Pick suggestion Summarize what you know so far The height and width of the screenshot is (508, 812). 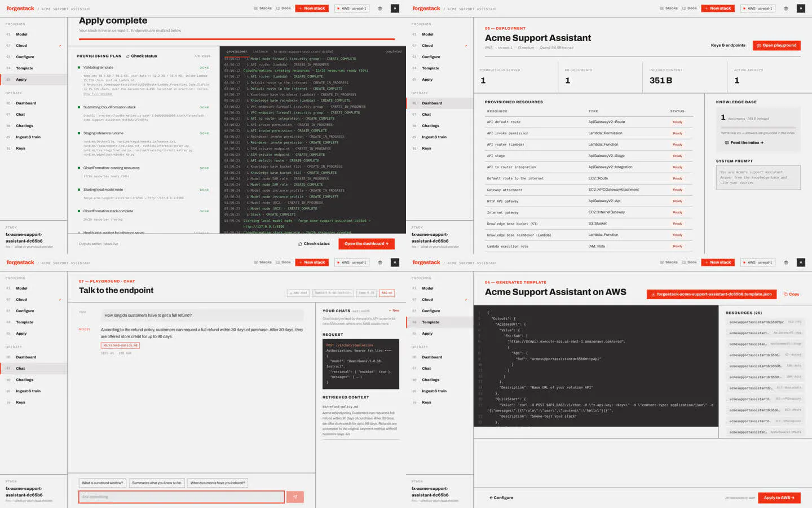coord(157,483)
